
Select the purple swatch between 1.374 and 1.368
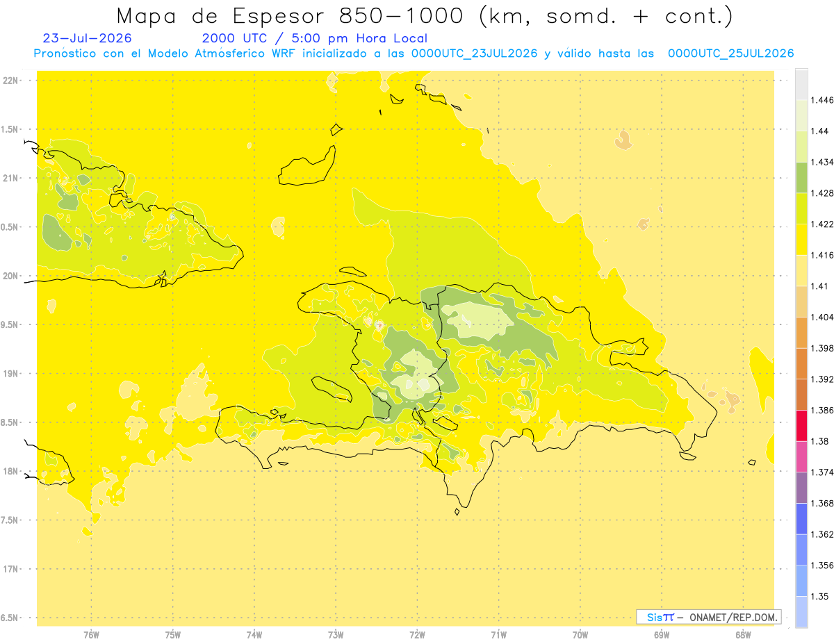801,488
